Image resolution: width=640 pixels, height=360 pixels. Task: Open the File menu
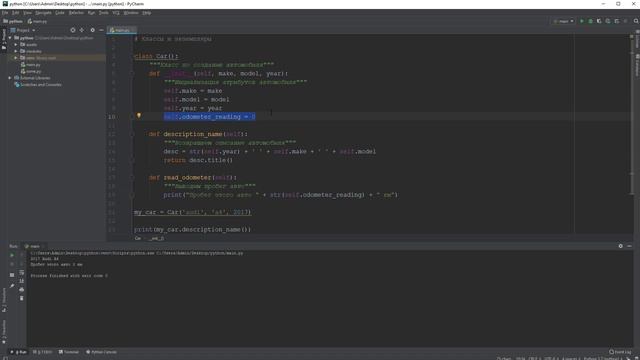point(5,13)
